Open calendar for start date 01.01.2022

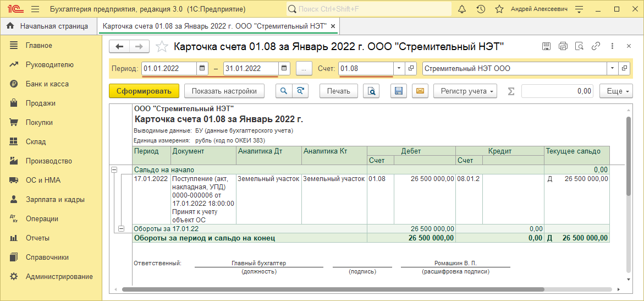coord(202,69)
